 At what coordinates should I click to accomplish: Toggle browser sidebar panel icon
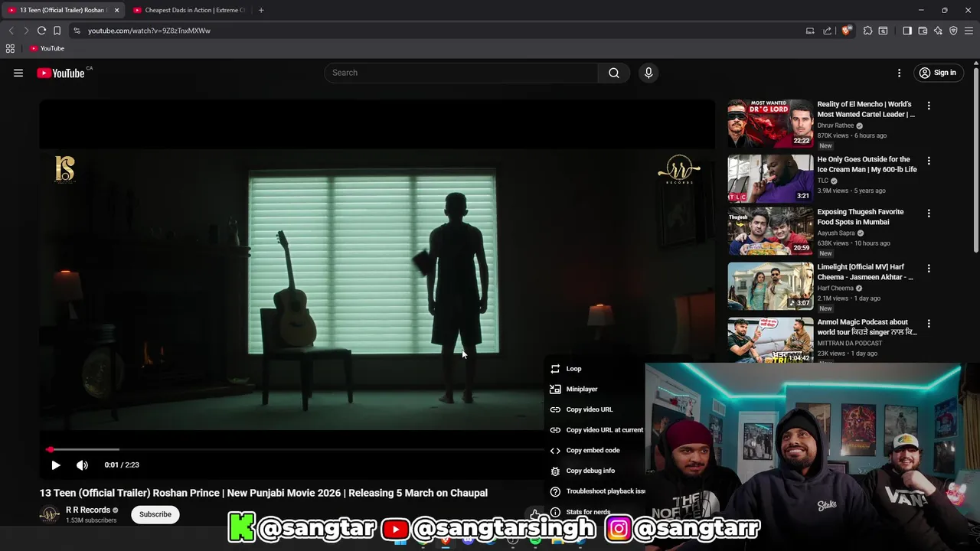coord(907,31)
